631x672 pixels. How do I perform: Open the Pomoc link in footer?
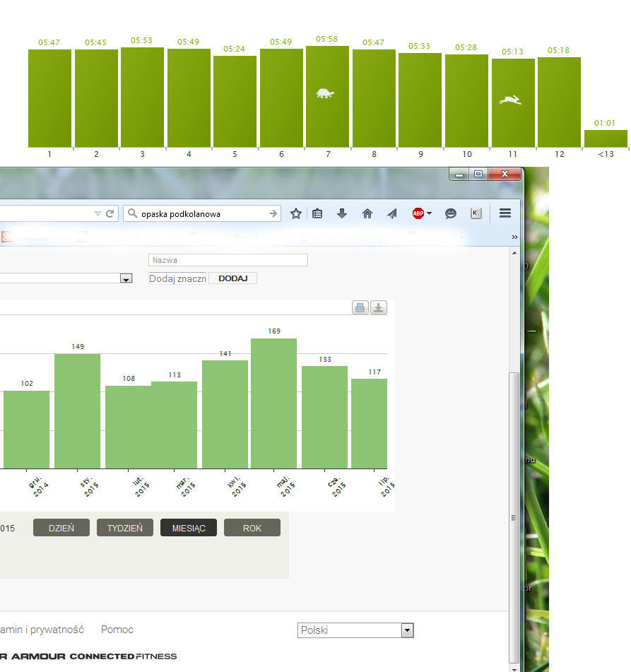click(x=117, y=630)
